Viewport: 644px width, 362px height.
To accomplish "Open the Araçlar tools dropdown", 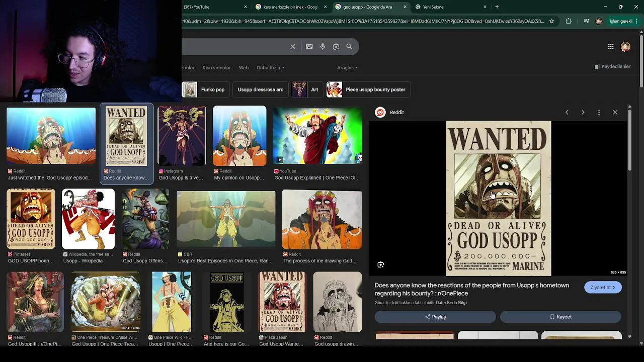I will [347, 67].
